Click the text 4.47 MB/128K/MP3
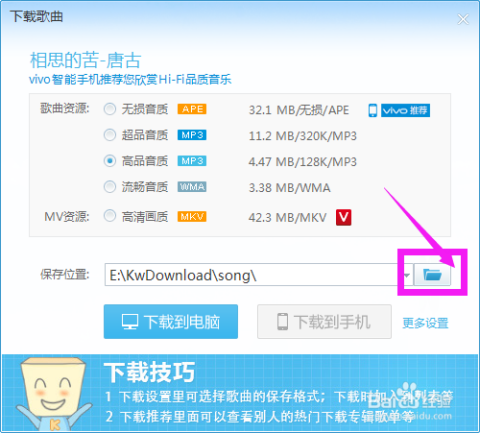 [x=303, y=162]
